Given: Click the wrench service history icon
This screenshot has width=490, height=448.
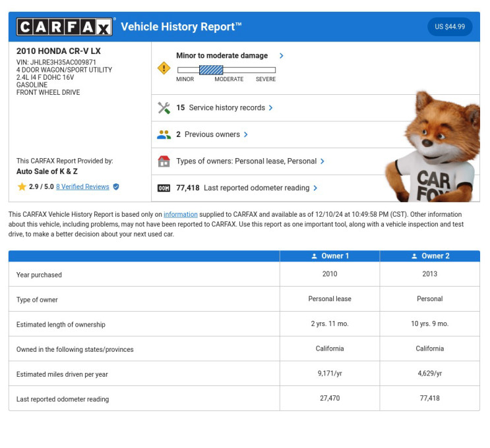Looking at the screenshot, I should (x=164, y=108).
